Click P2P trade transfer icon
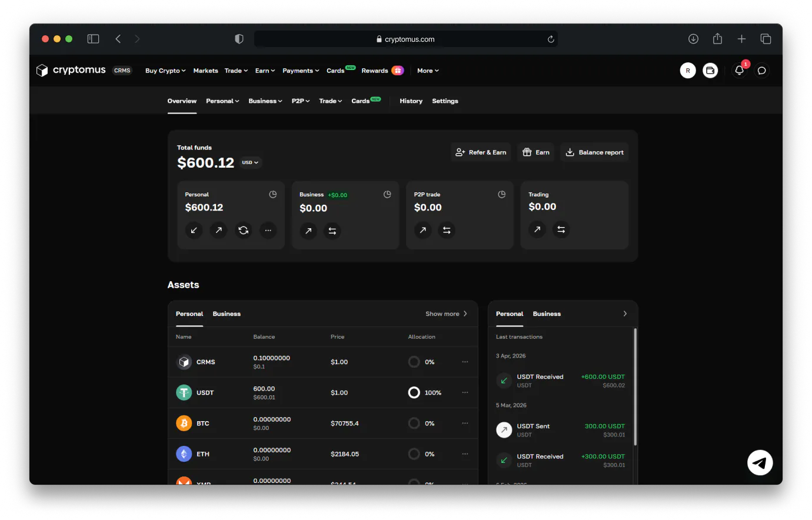This screenshot has height=520, width=812. pos(447,230)
